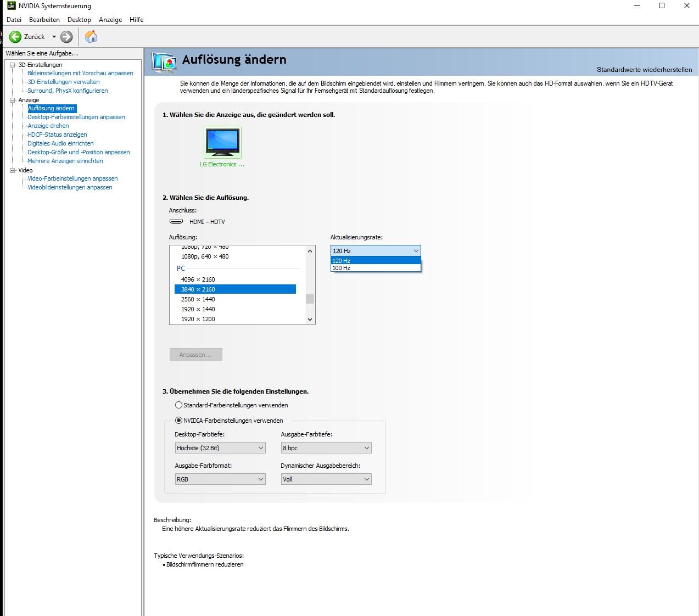Open Desktop-Größe und -Position anpassen
The height and width of the screenshot is (616, 699).
[x=79, y=152]
